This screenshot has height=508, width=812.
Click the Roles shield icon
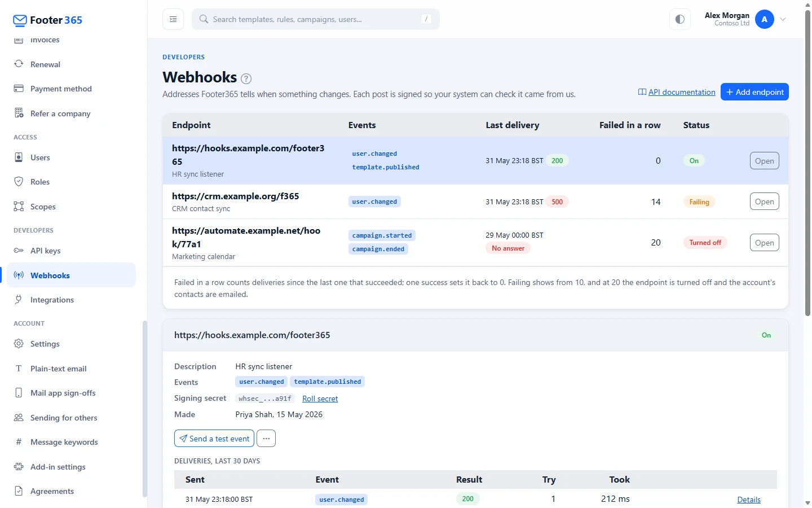click(19, 182)
